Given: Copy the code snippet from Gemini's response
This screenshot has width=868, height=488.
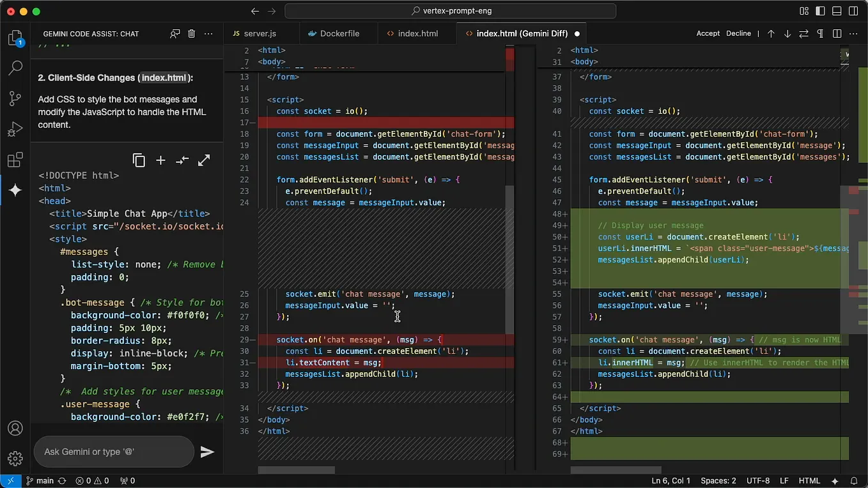Looking at the screenshot, I should tap(139, 160).
